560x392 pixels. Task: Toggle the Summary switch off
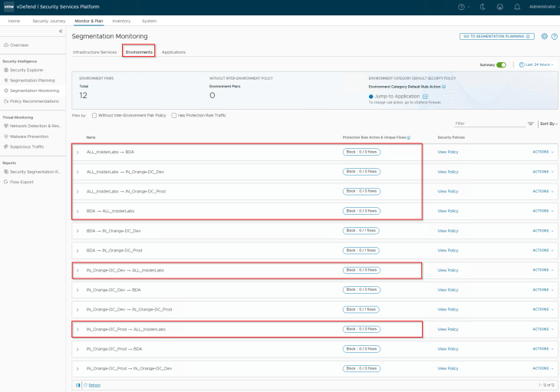click(501, 65)
